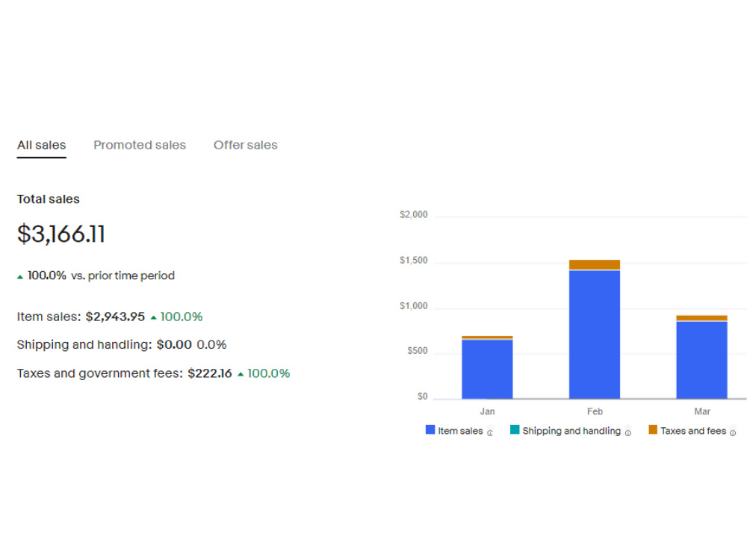Toggle Item sales blue legend swatch

click(x=430, y=429)
